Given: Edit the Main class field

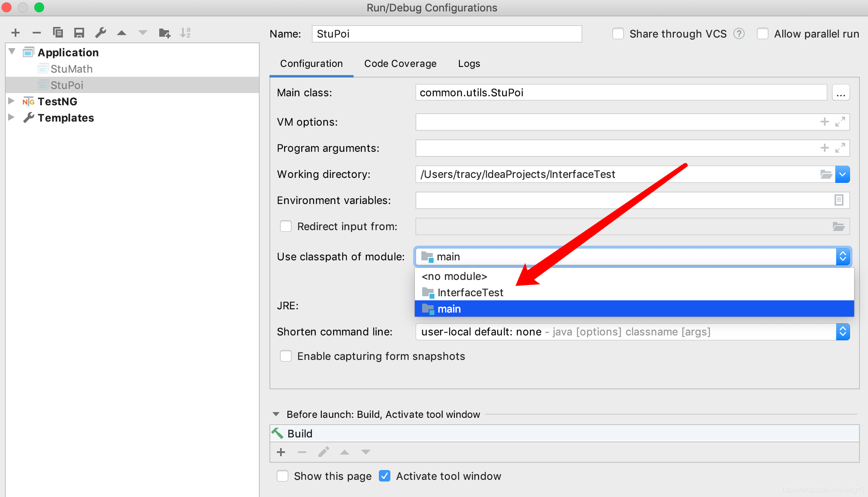Looking at the screenshot, I should click(x=621, y=93).
